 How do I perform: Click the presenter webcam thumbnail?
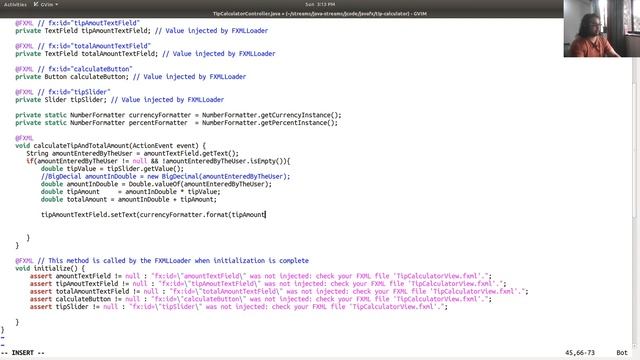click(x=602, y=28)
